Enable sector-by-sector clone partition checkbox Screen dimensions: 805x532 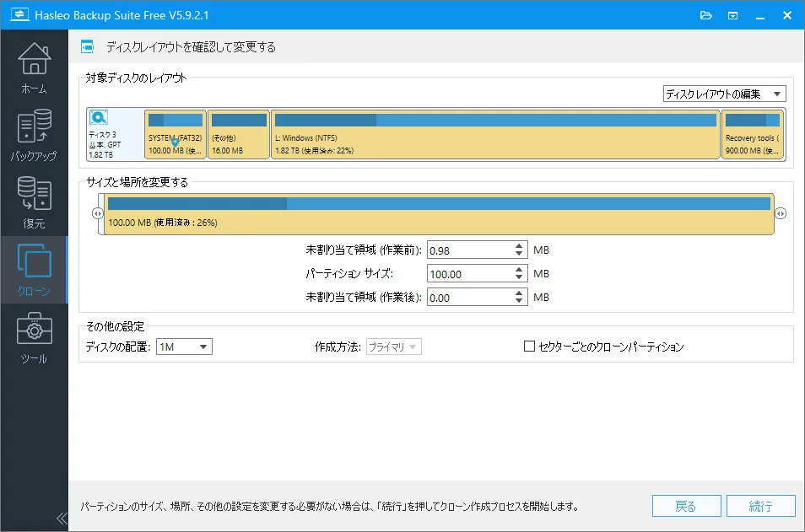coord(529,347)
